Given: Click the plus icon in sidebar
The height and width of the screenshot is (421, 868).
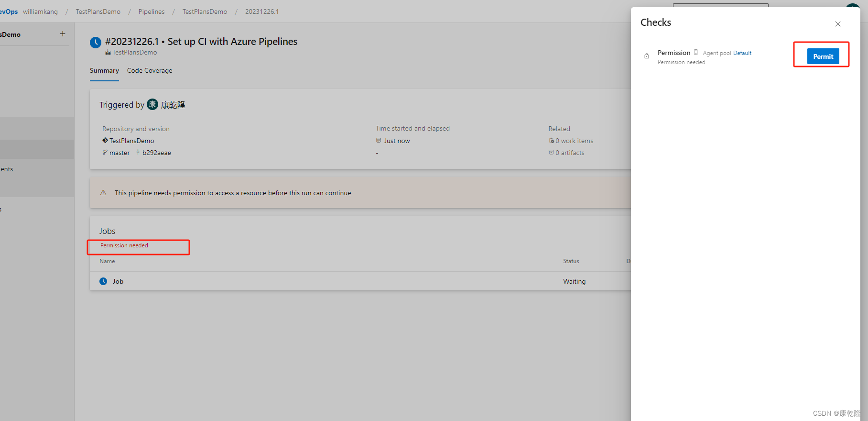Looking at the screenshot, I should (x=63, y=34).
